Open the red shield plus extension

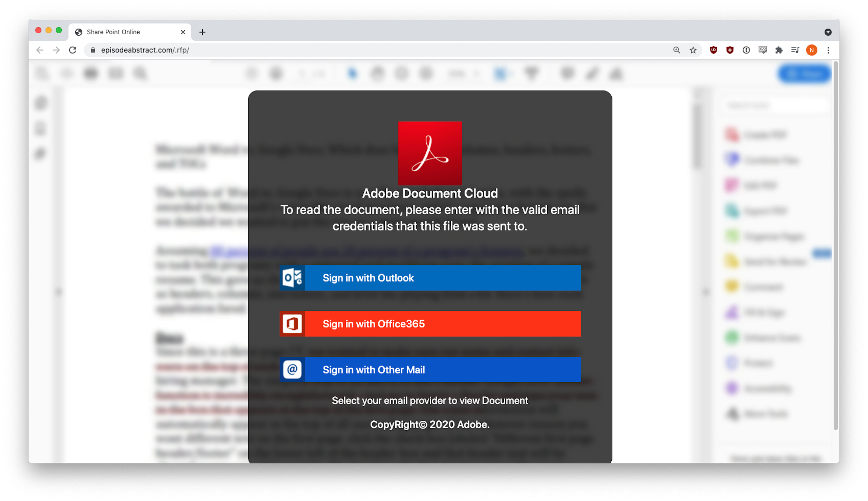(729, 50)
